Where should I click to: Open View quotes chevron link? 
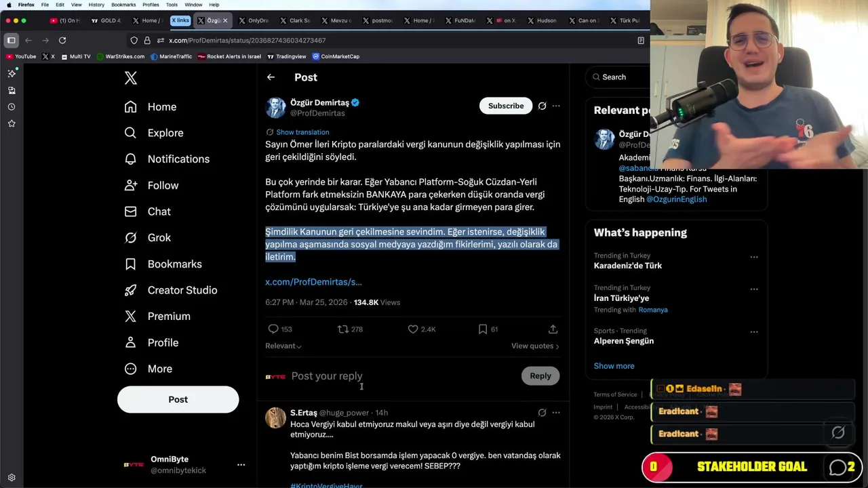click(535, 346)
